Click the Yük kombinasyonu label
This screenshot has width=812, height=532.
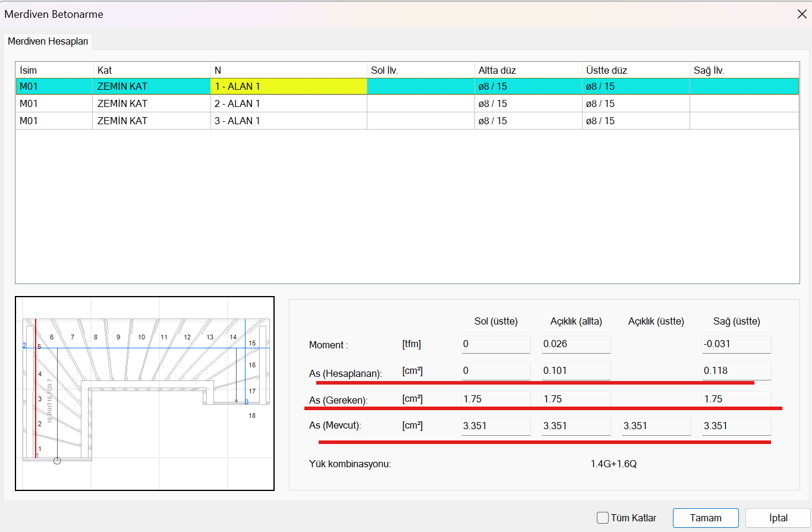(x=350, y=464)
